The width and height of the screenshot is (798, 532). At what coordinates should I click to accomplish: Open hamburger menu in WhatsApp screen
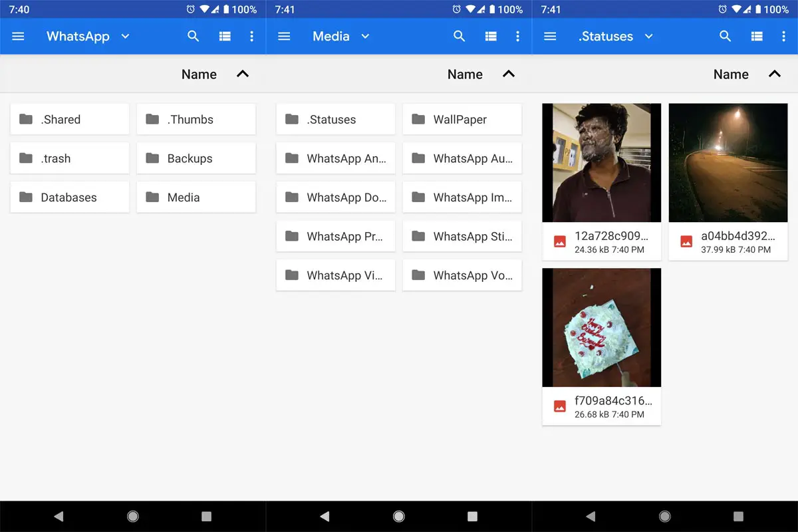[x=18, y=37]
